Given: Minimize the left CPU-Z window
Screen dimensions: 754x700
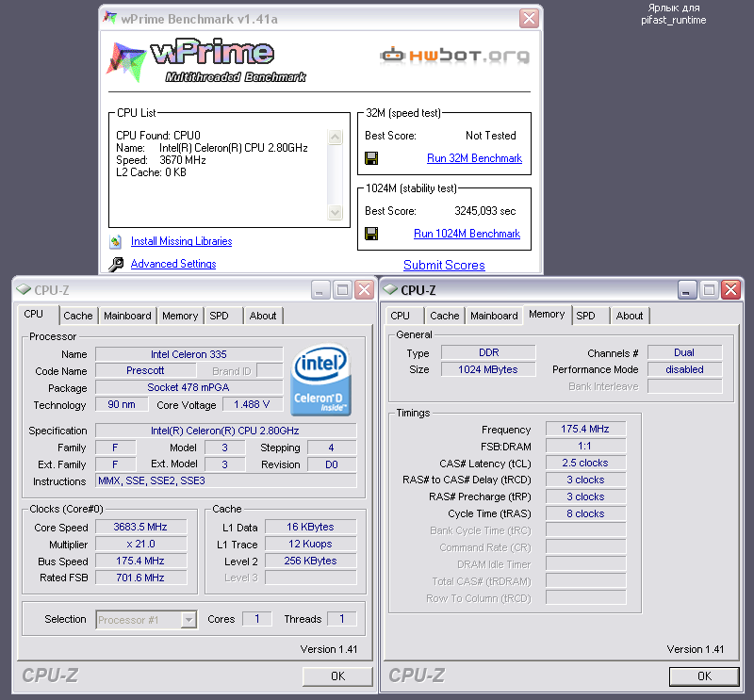Looking at the screenshot, I should (320, 290).
